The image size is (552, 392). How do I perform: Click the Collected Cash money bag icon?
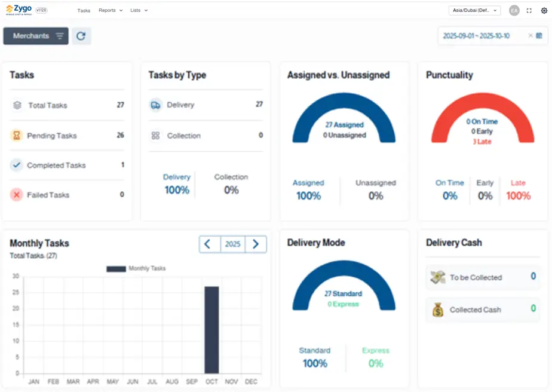[x=438, y=310]
